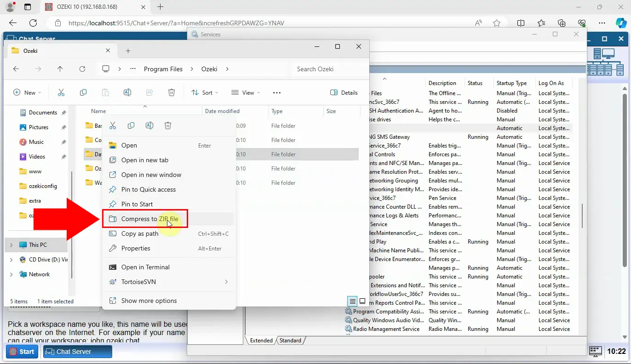
Task: Select Radio Management Service row in Services
Action: tap(458, 329)
